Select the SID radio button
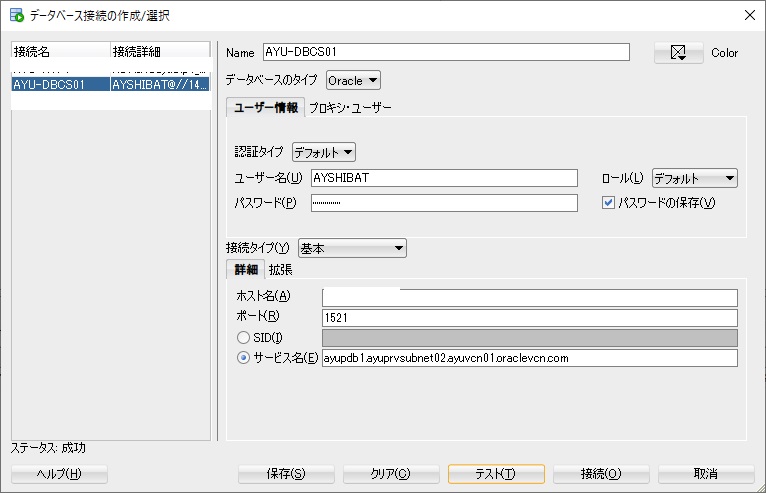Screen dimensions: 766x493 (x=243, y=338)
